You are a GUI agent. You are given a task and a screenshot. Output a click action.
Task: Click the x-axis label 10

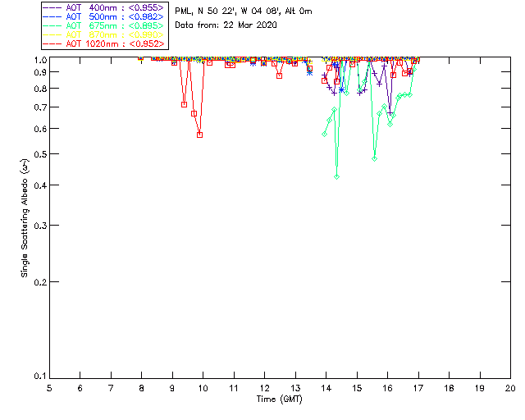[x=203, y=388]
